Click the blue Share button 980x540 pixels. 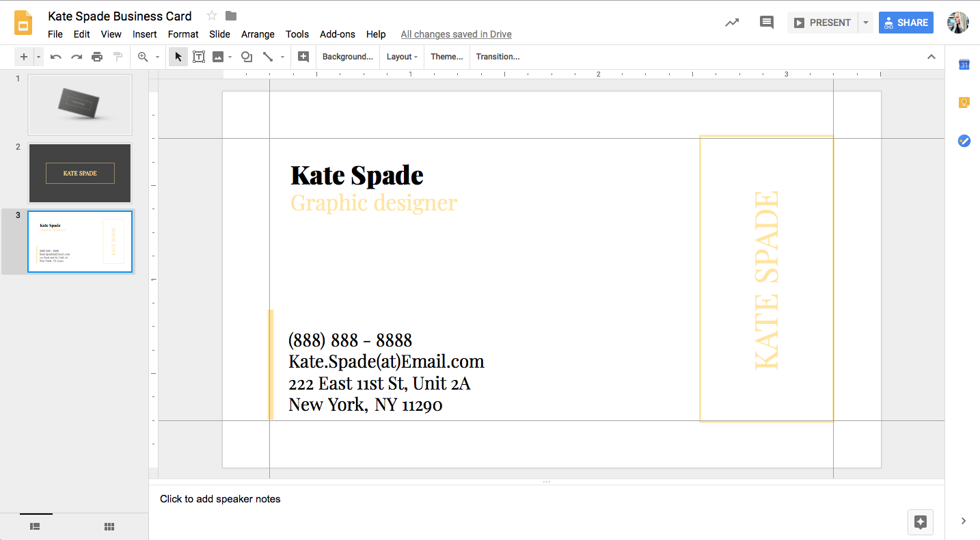[906, 23]
